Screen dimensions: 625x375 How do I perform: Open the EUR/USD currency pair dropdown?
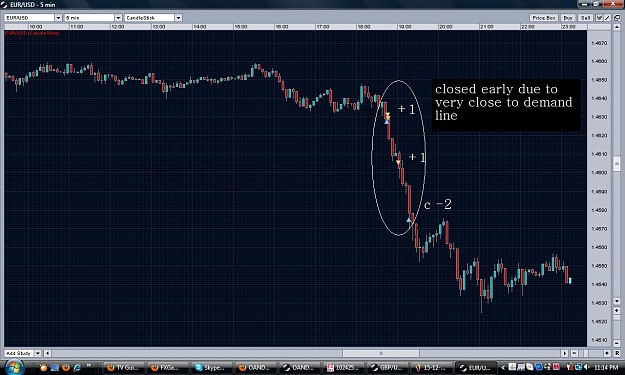coord(58,18)
